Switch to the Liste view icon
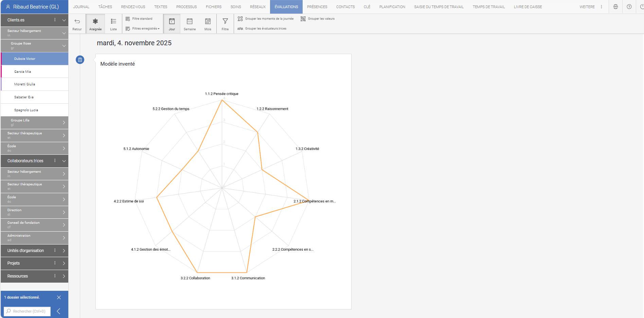Screen dimensions: 644x318 [113, 23]
